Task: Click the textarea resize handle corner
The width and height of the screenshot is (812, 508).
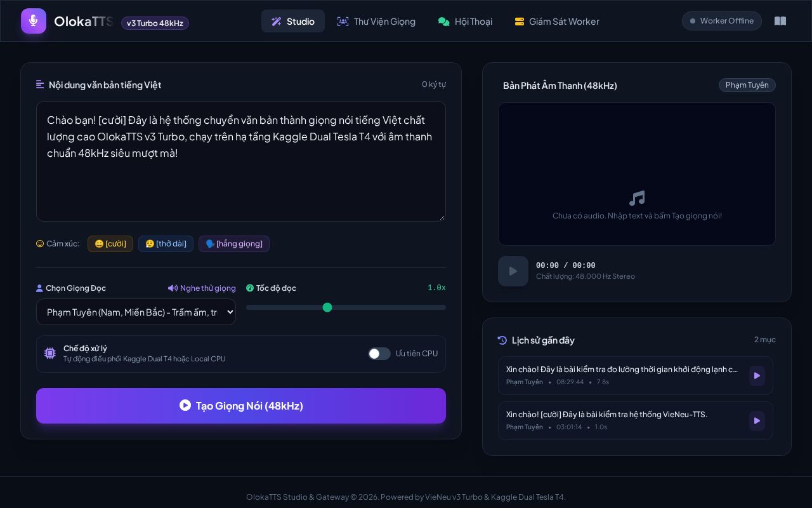Action: click(441, 217)
